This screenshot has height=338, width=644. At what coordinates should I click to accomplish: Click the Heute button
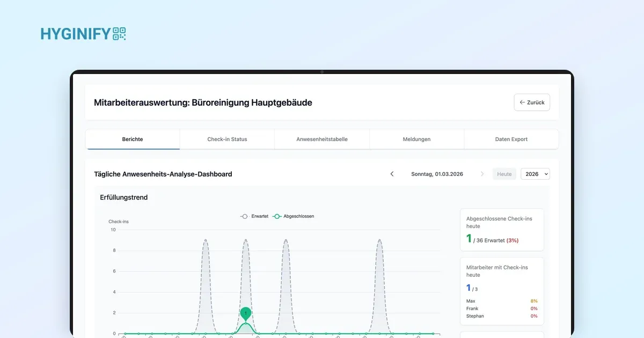(x=504, y=174)
